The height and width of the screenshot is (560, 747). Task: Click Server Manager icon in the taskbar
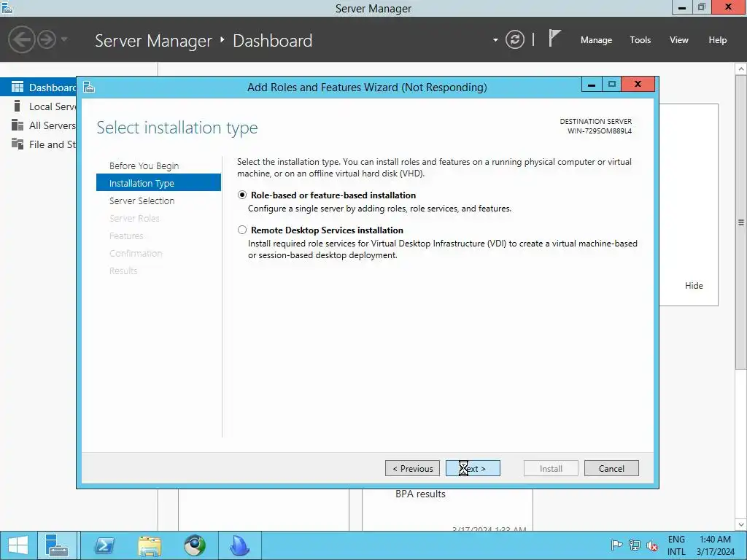[x=57, y=545]
